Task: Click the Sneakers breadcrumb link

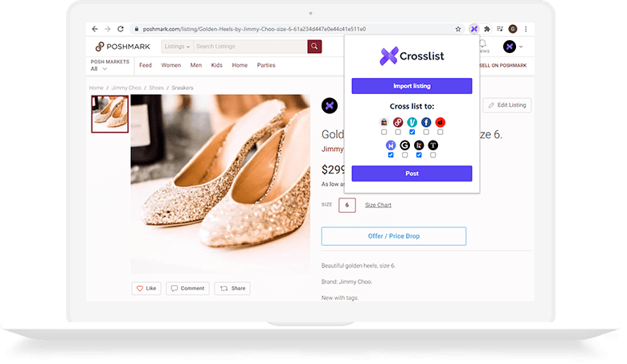Action: [x=182, y=88]
